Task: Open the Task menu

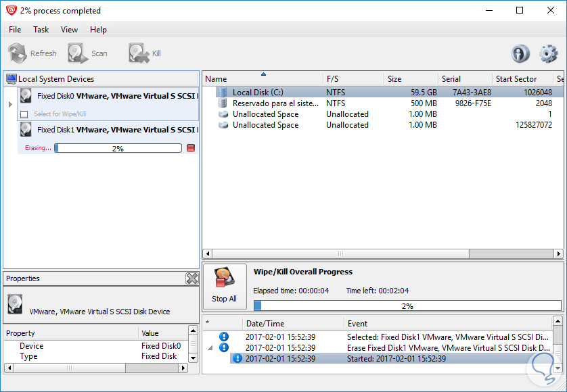Action: click(x=41, y=30)
